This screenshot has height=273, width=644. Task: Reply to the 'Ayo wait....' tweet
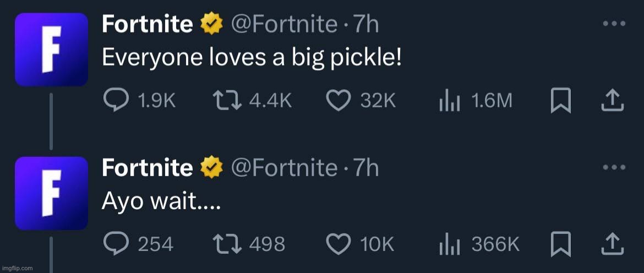tap(138, 243)
